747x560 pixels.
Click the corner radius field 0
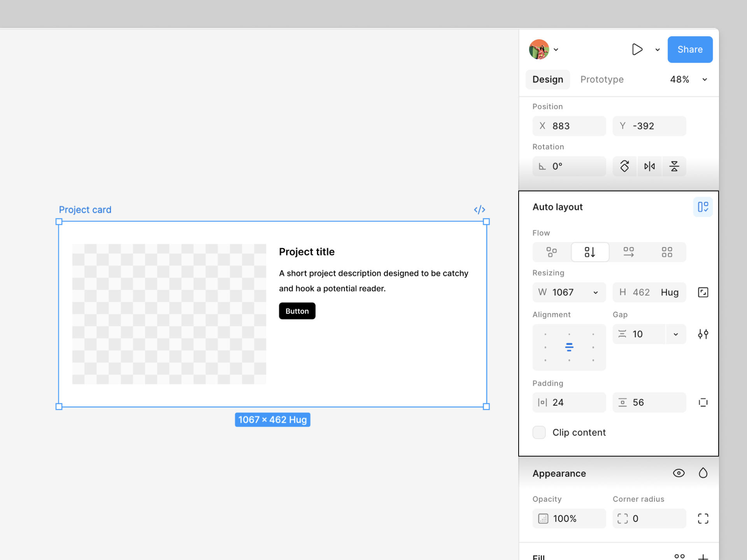pyautogui.click(x=649, y=519)
